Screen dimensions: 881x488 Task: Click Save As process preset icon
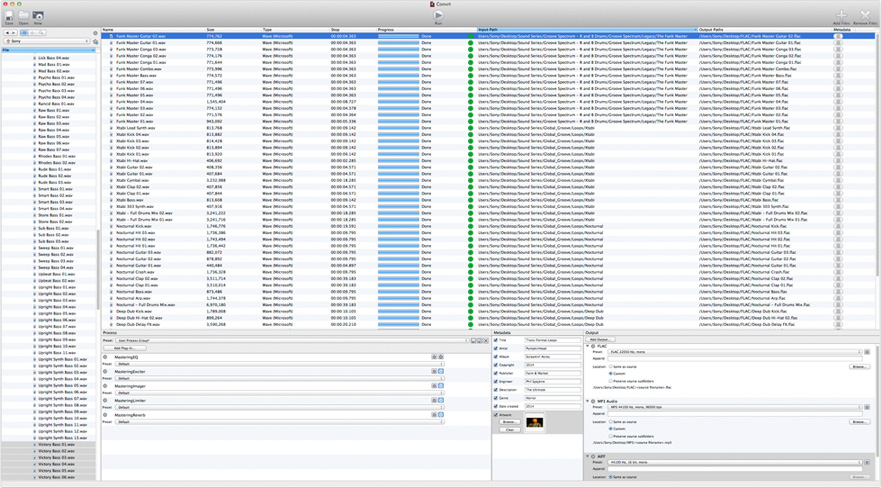480,340
